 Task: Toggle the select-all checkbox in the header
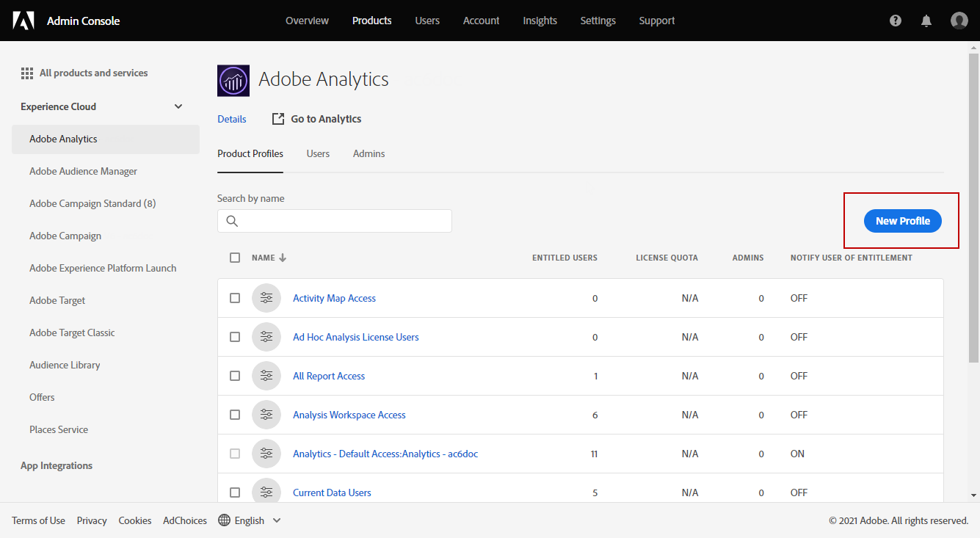click(235, 258)
